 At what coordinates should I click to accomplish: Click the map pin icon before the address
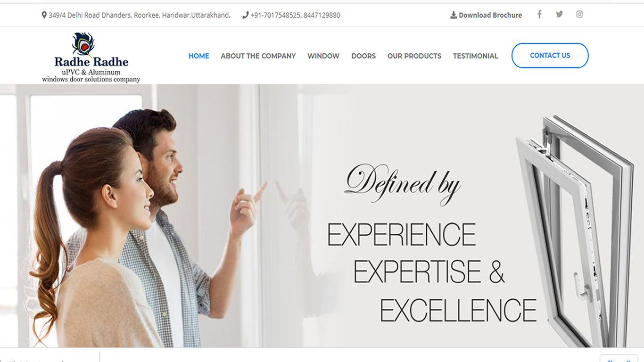[44, 15]
